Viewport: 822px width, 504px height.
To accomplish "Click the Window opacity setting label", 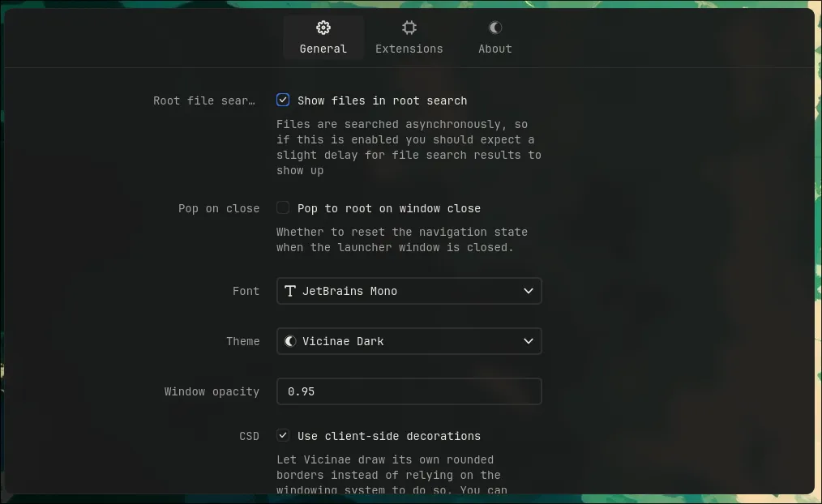I will coord(212,391).
